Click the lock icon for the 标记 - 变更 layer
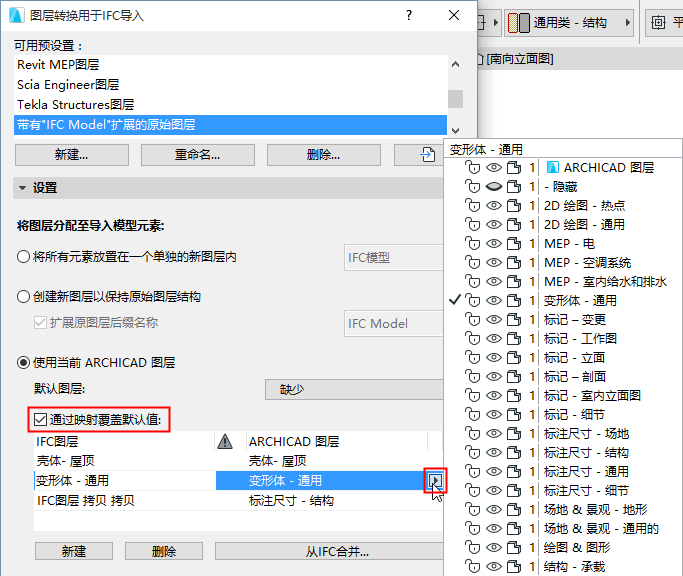The image size is (683, 576). pos(472,319)
